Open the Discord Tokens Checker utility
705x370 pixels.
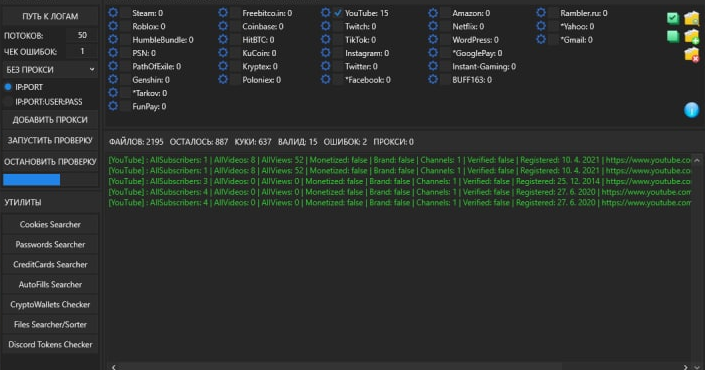pyautogui.click(x=50, y=344)
